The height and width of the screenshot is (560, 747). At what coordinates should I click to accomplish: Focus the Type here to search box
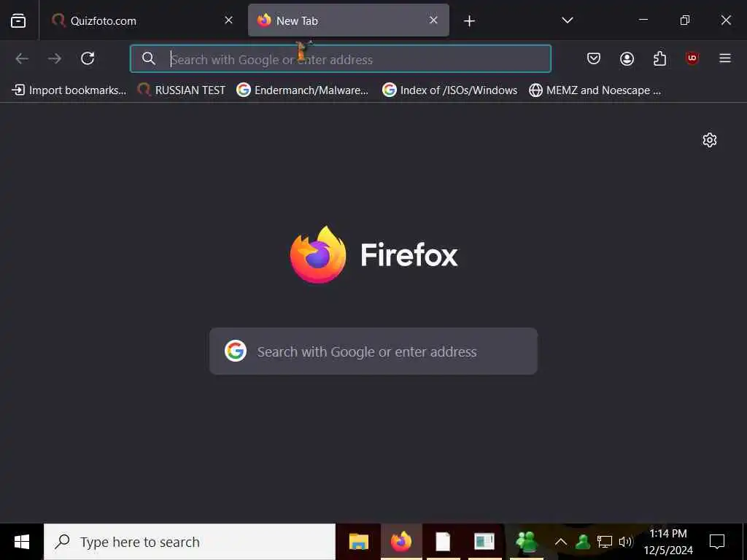[190, 542]
